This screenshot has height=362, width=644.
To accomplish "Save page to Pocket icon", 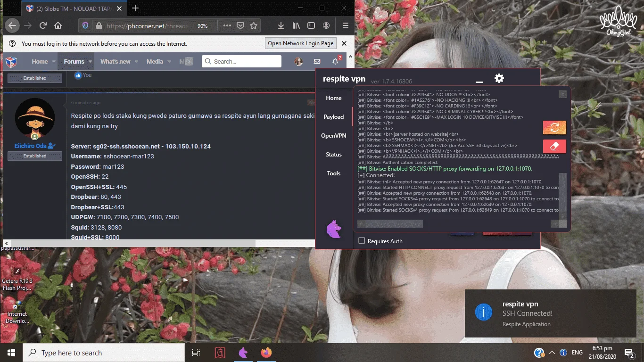I will (x=240, y=25).
